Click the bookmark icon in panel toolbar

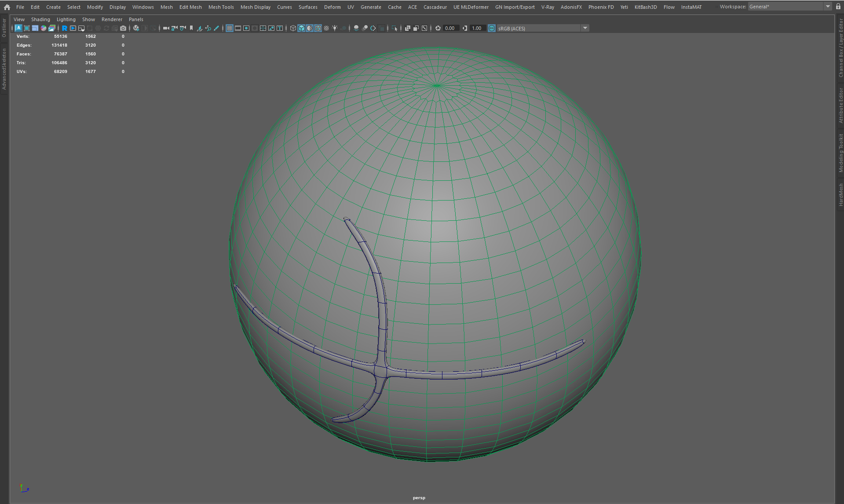[191, 28]
